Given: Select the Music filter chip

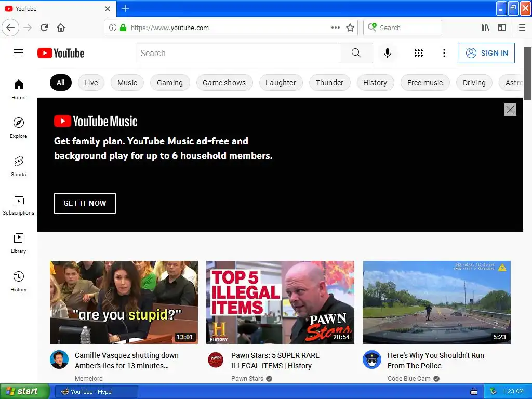Looking at the screenshot, I should tap(127, 83).
